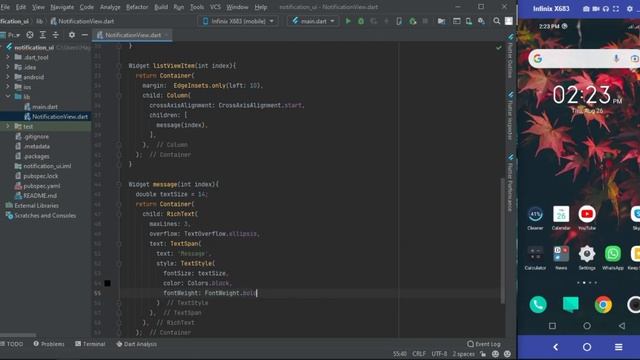Start debugging with the bug icon

[x=361, y=21]
